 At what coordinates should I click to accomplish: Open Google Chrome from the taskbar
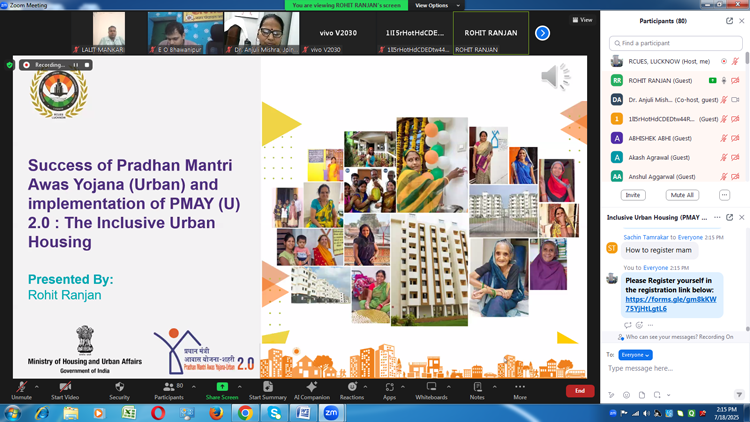click(245, 413)
